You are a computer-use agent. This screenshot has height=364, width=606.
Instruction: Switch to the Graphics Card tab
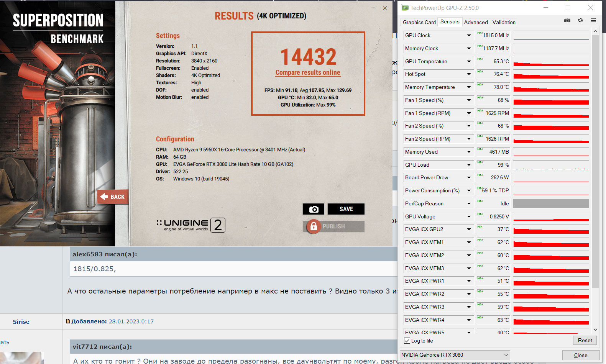419,22
